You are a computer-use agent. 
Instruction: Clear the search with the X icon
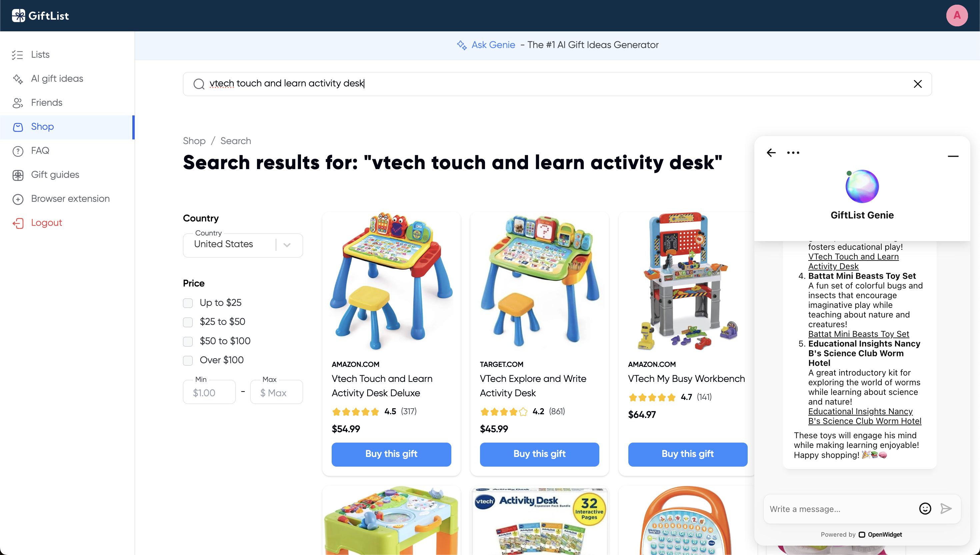918,84
